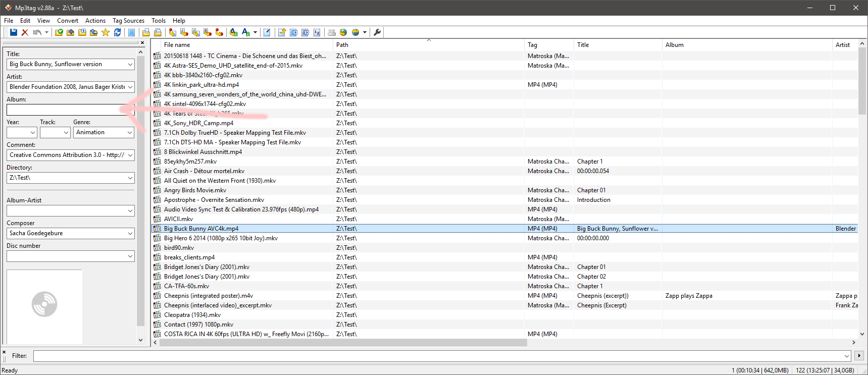Save tag using the floppy disk icon
This screenshot has width=868, height=375.
[14, 32]
